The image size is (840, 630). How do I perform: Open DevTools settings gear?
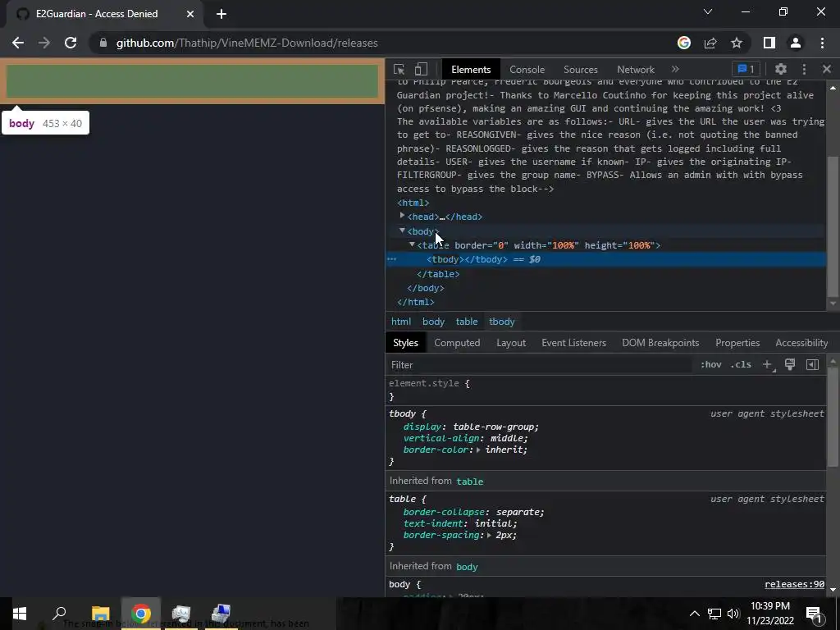(x=781, y=69)
